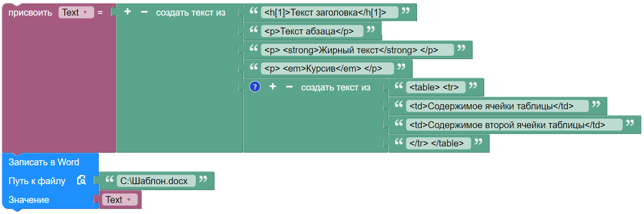Click minus on the outer создать текст block

(144, 12)
